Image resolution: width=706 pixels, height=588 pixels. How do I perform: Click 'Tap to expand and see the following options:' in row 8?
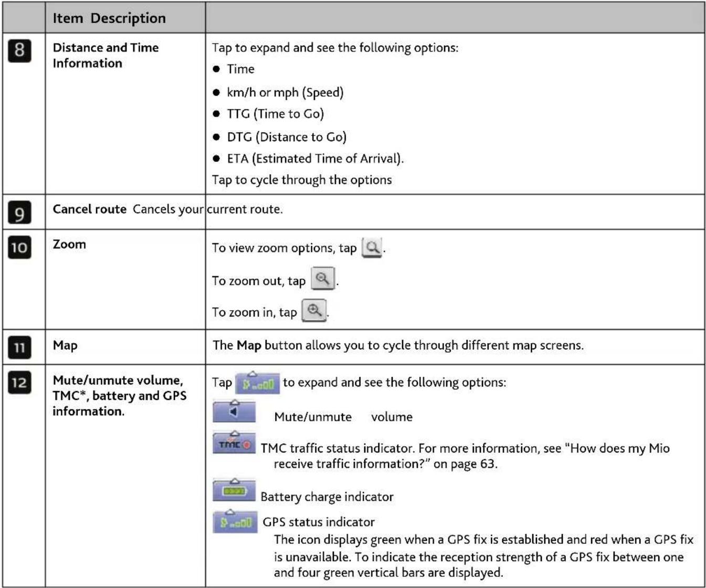pos(335,48)
